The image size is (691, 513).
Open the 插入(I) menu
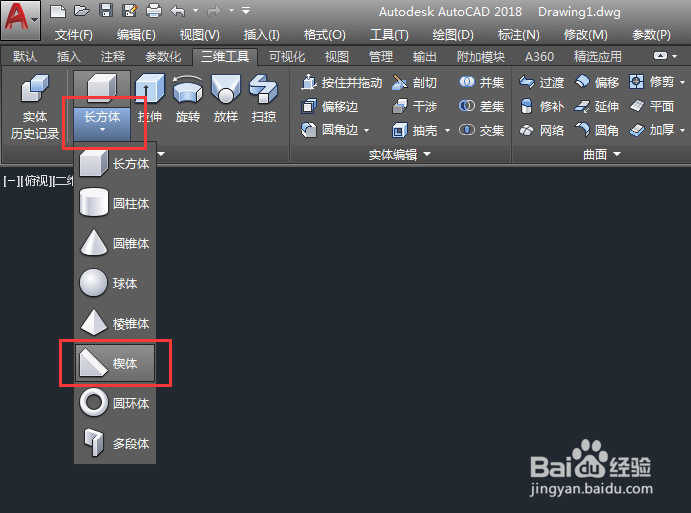pyautogui.click(x=262, y=35)
